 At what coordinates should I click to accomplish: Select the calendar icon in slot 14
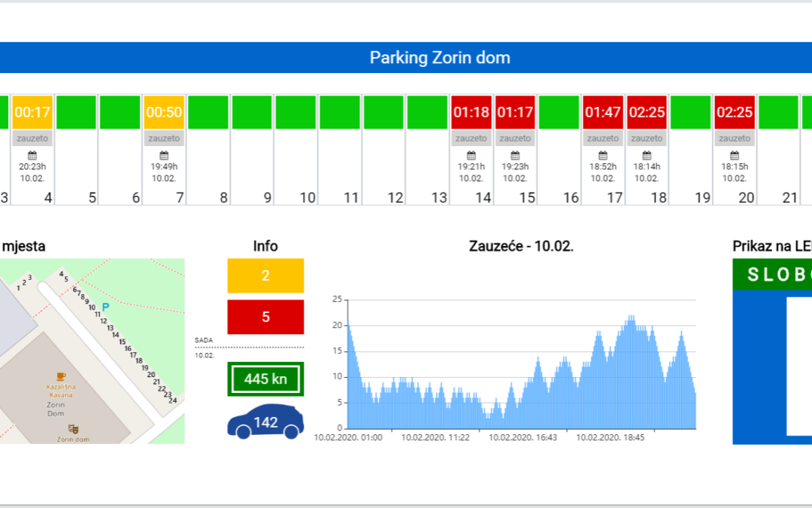point(471,155)
